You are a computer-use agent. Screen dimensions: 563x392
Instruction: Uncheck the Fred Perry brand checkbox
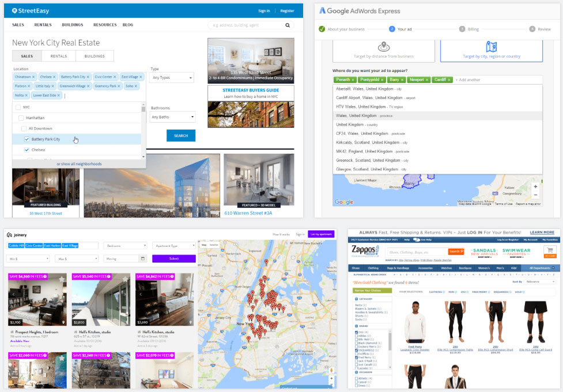click(357, 357)
